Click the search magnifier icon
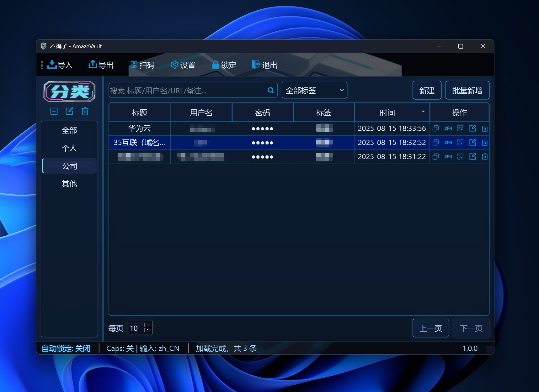This screenshot has width=539, height=392. (271, 90)
